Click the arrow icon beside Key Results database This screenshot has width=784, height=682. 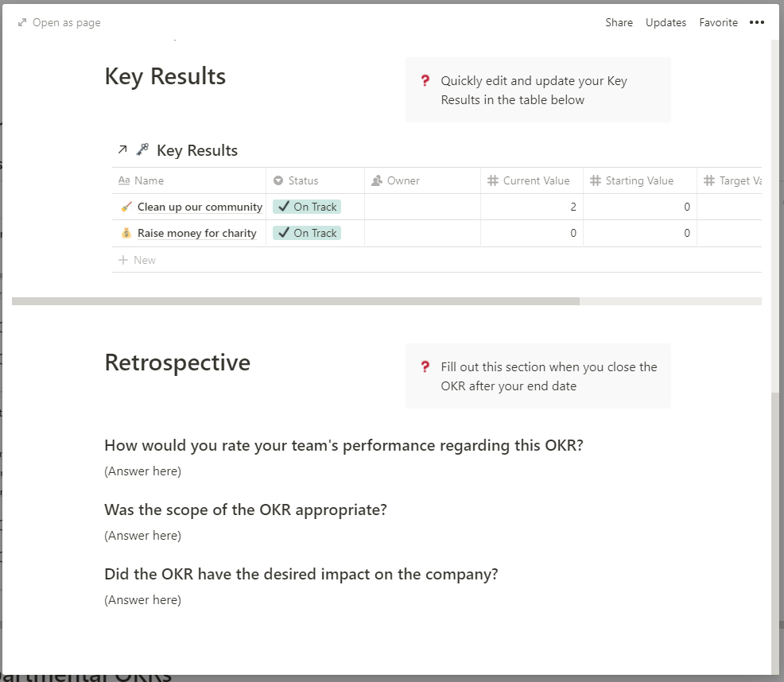pos(122,149)
